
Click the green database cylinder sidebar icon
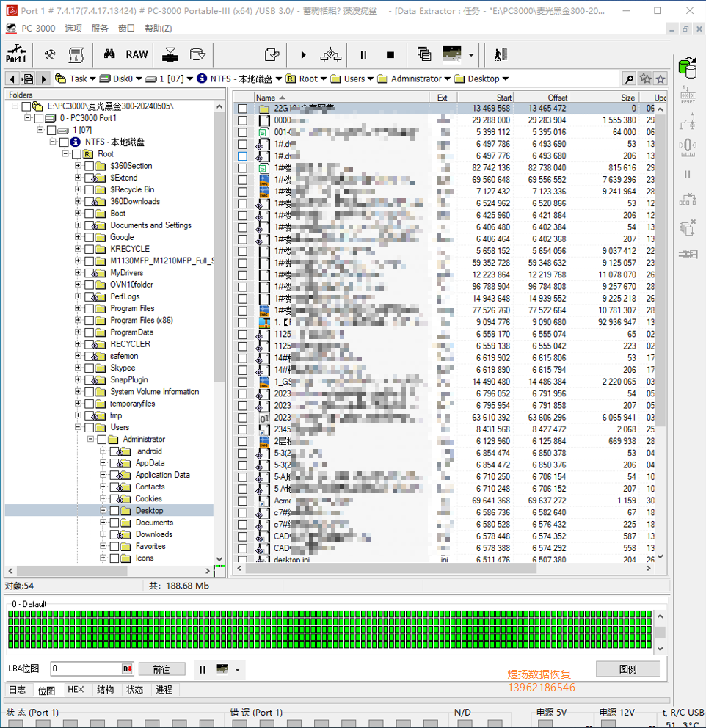coord(688,68)
